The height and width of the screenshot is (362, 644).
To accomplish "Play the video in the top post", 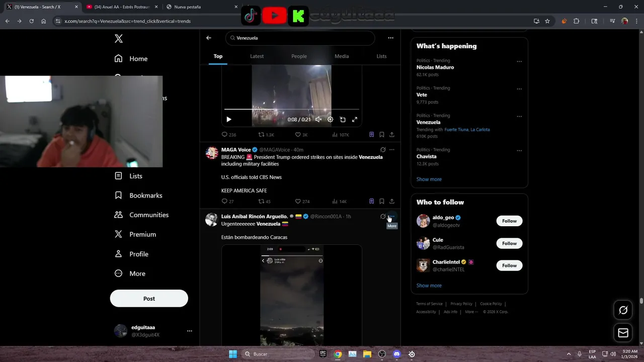I will (229, 120).
